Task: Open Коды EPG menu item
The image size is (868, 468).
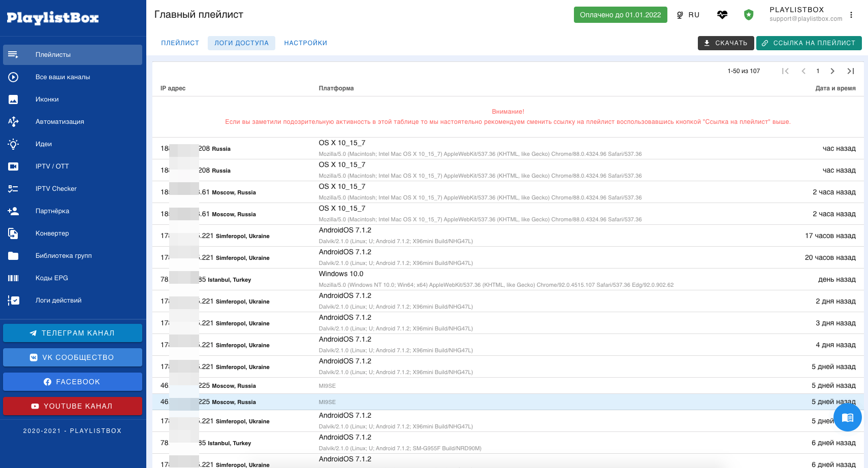Action: 73,278
